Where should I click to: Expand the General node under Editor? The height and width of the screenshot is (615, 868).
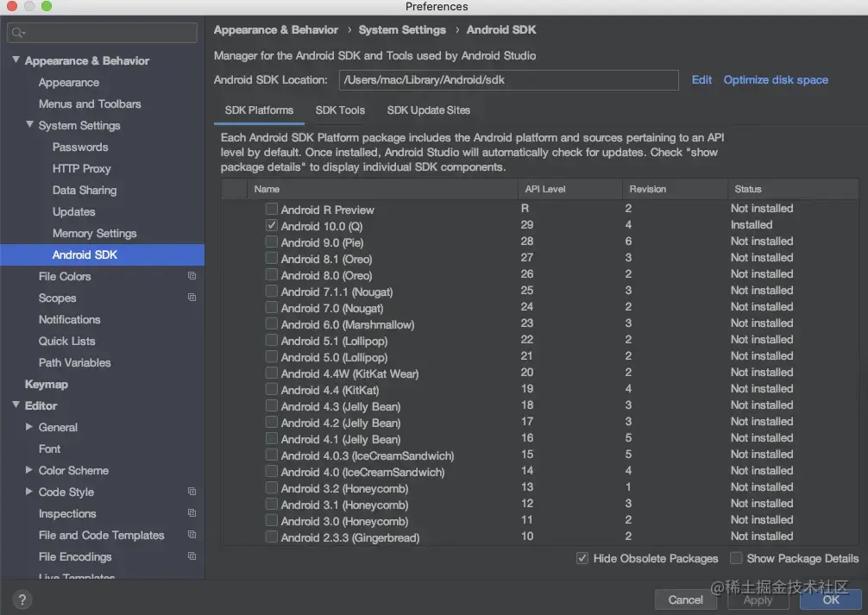click(29, 427)
